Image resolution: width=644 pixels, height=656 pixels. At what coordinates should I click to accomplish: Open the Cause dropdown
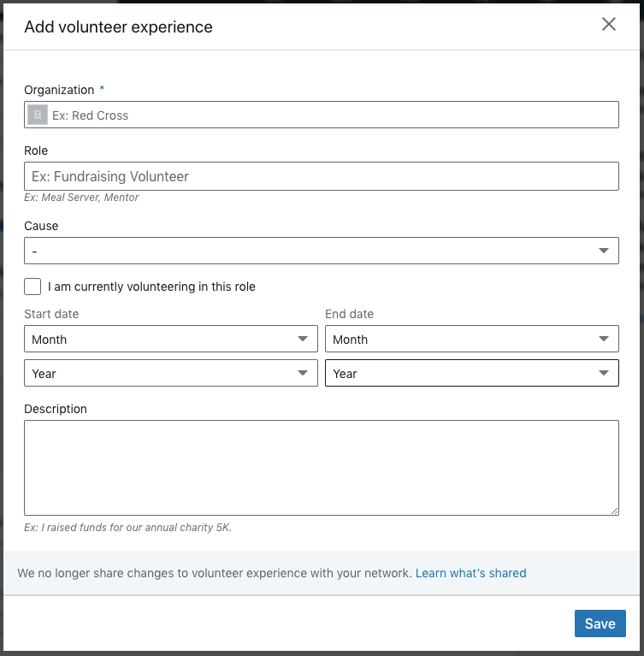point(321,251)
